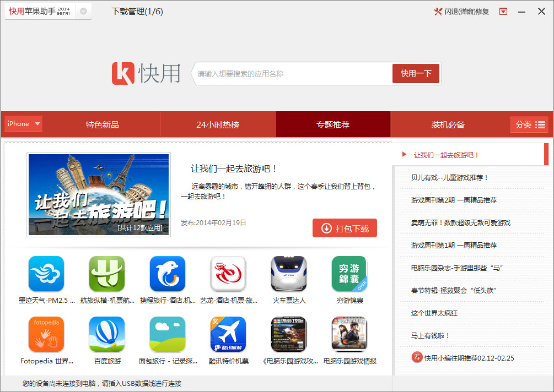Open the 面包旅行 app icon
The width and height of the screenshot is (554, 392).
click(168, 335)
